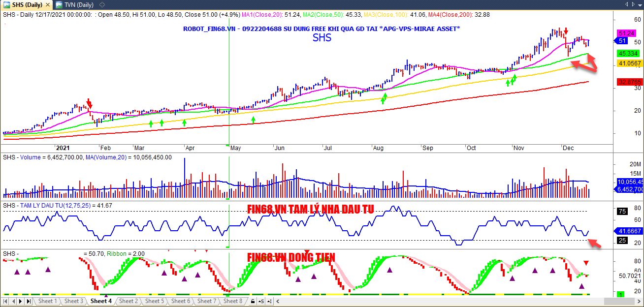
Task: Click the Dec label on the time axis
Action: 568,148
